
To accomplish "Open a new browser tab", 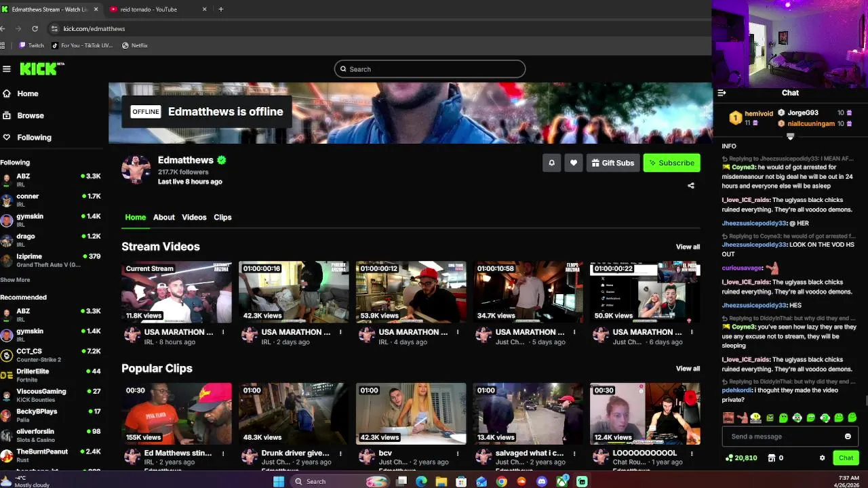I will coord(221,9).
